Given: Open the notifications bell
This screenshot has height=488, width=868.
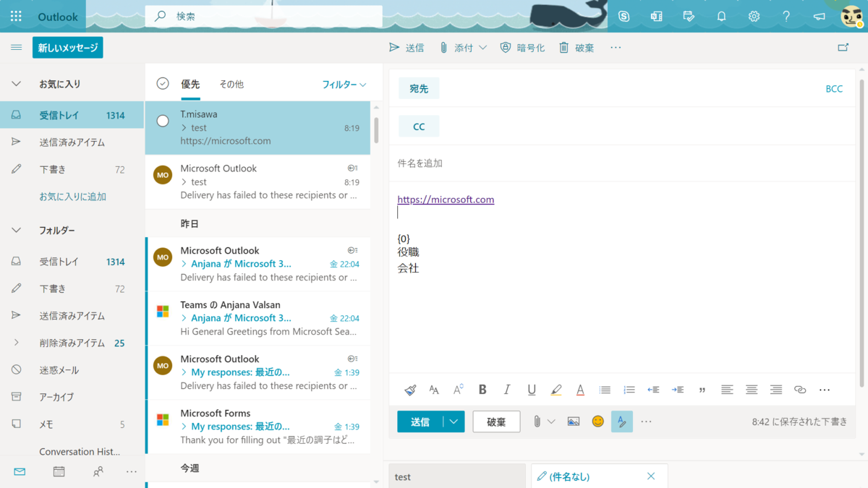Looking at the screenshot, I should [721, 16].
